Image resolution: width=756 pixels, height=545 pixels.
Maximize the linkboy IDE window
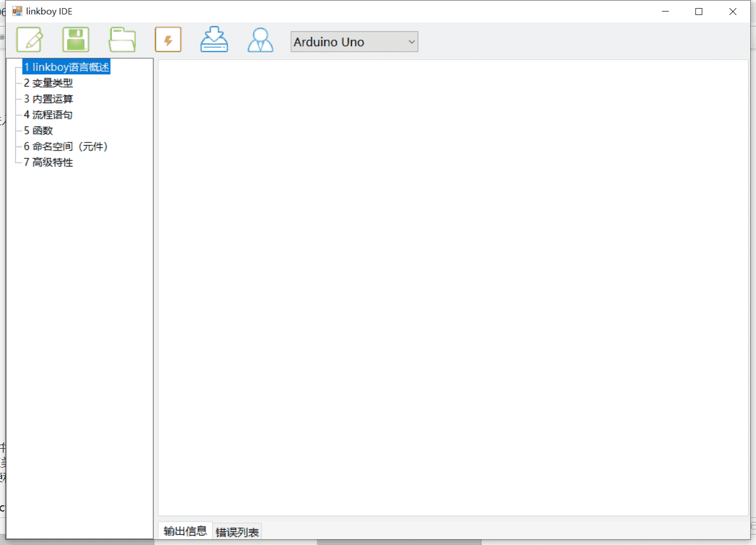pos(699,12)
